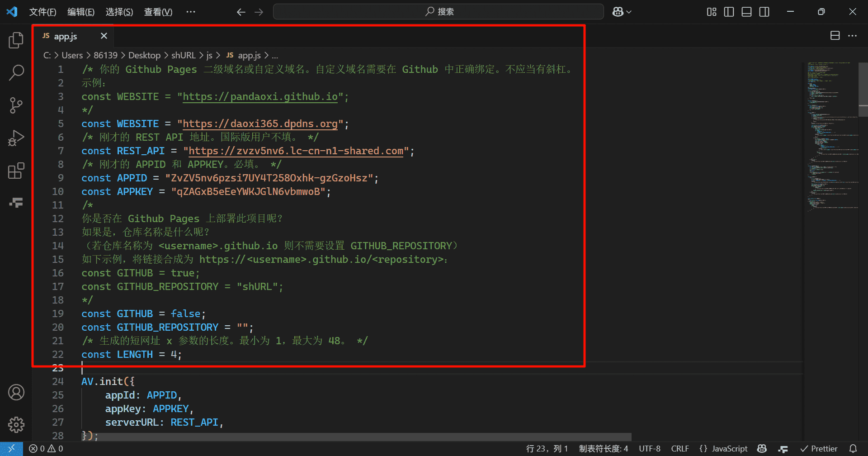868x456 pixels.
Task: Click the shURL breadcrumb segment
Action: point(183,55)
